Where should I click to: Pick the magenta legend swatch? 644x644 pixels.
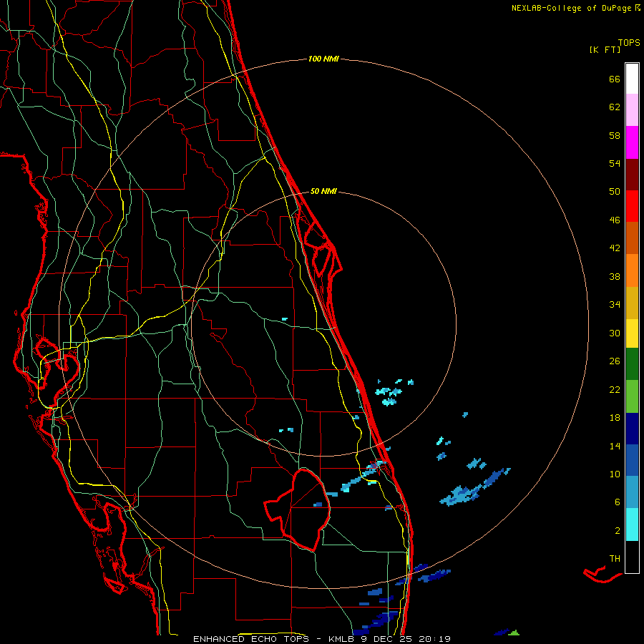click(632, 142)
